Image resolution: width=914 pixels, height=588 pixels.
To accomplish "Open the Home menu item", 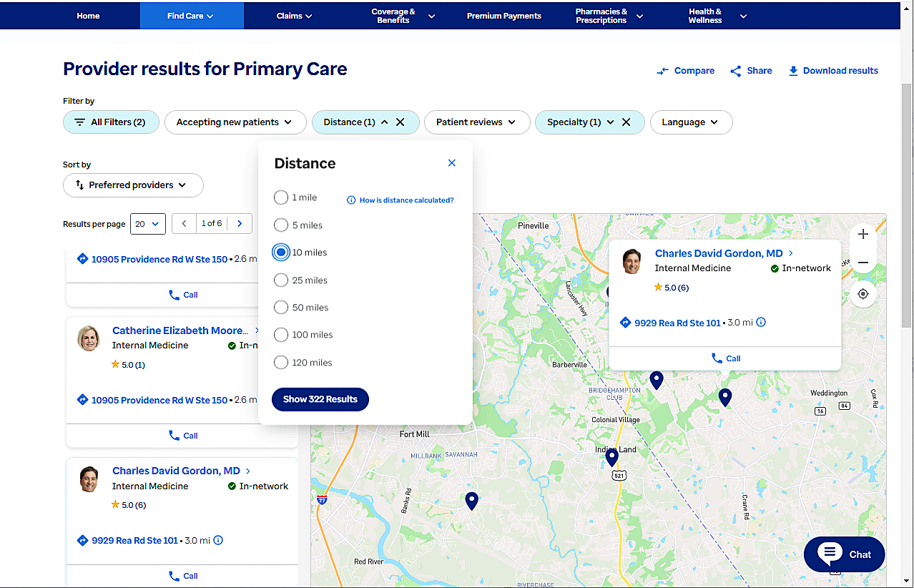I will (x=89, y=16).
